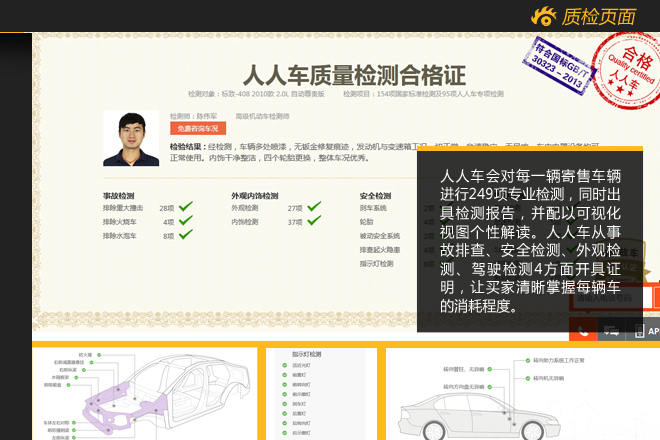Click the 安全检测 section heading
Screen dimensions: 660x440
(x=375, y=196)
